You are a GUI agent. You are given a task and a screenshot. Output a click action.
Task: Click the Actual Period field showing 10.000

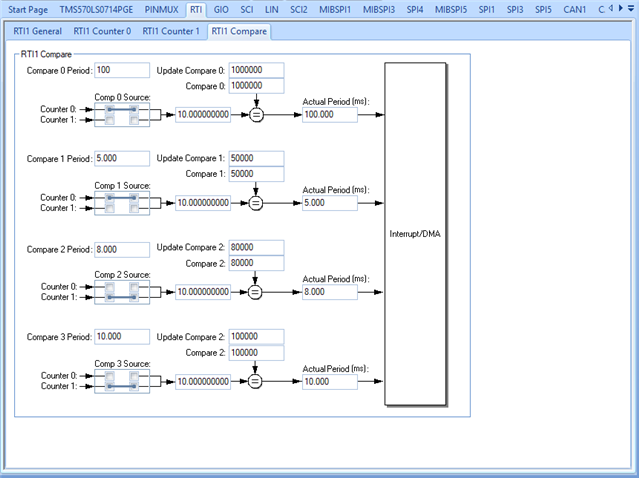click(x=330, y=382)
